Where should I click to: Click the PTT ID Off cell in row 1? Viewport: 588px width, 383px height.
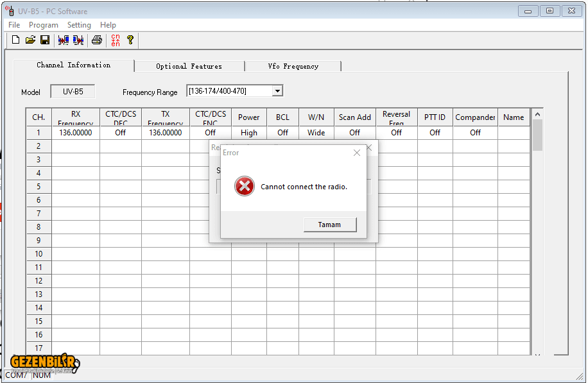(435, 133)
